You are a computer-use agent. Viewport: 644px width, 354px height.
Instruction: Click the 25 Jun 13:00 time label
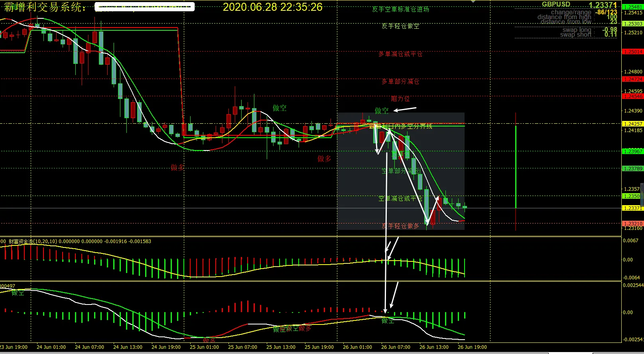(281, 347)
